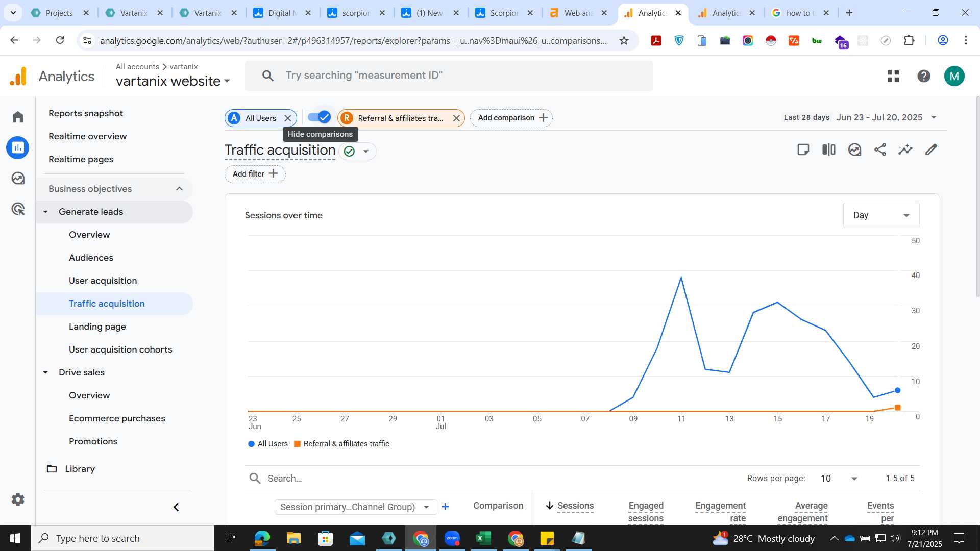
Task: Open the Explore icon in left rail
Action: [18, 178]
